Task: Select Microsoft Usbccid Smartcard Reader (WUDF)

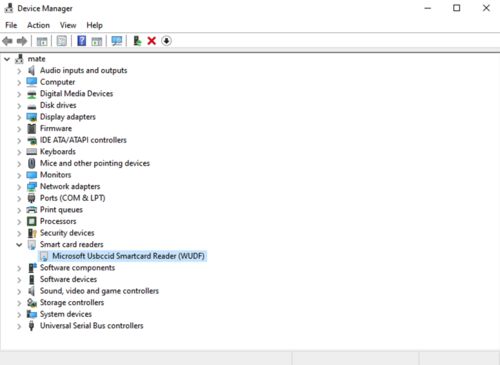Action: click(x=128, y=256)
